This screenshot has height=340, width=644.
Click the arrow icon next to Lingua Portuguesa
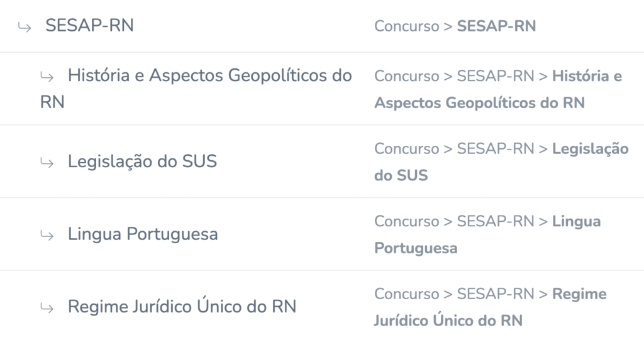[x=47, y=236]
